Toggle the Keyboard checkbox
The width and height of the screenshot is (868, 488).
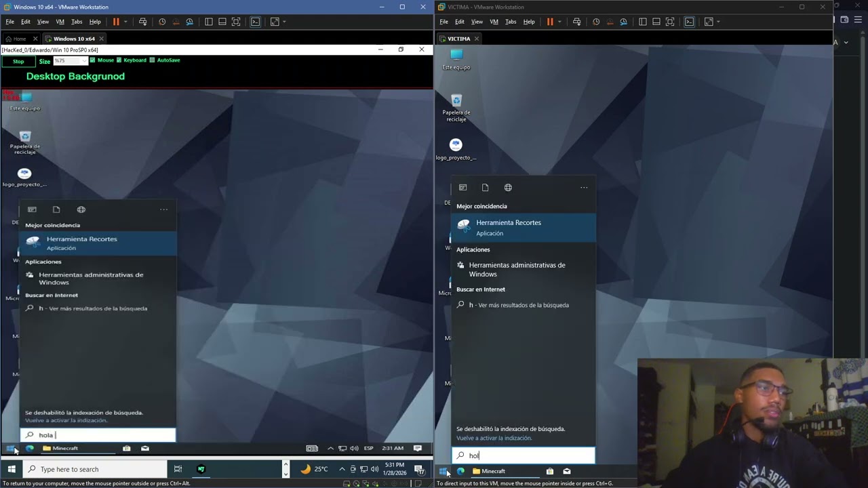pos(119,60)
